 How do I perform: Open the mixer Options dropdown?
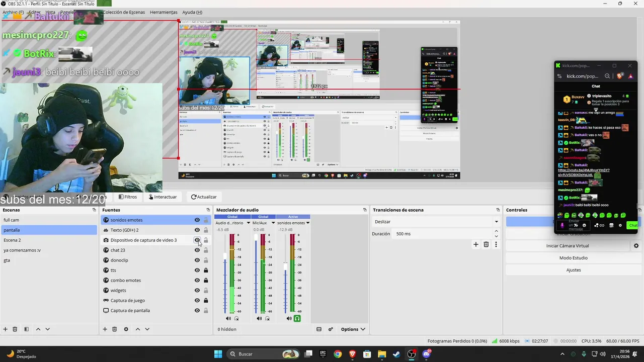353,329
